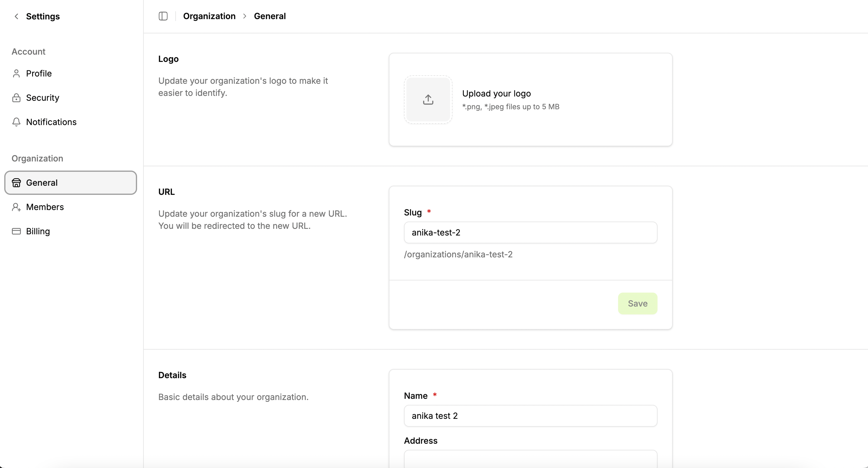Click the Members add-user icon
Screen dimensions: 868x468
(x=16, y=207)
